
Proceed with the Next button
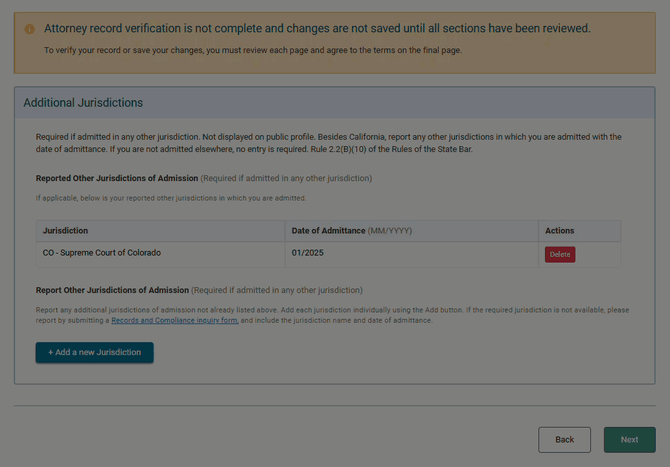pyautogui.click(x=629, y=440)
